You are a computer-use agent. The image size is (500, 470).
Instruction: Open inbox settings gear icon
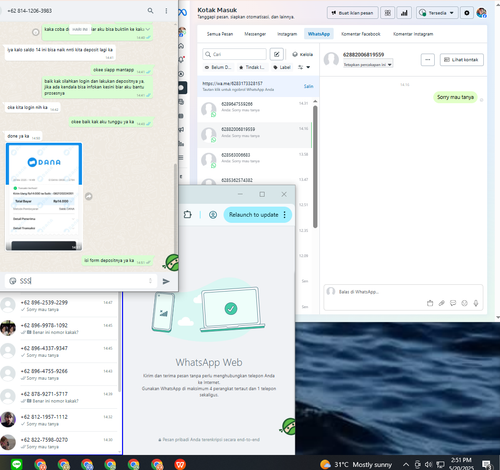click(467, 13)
